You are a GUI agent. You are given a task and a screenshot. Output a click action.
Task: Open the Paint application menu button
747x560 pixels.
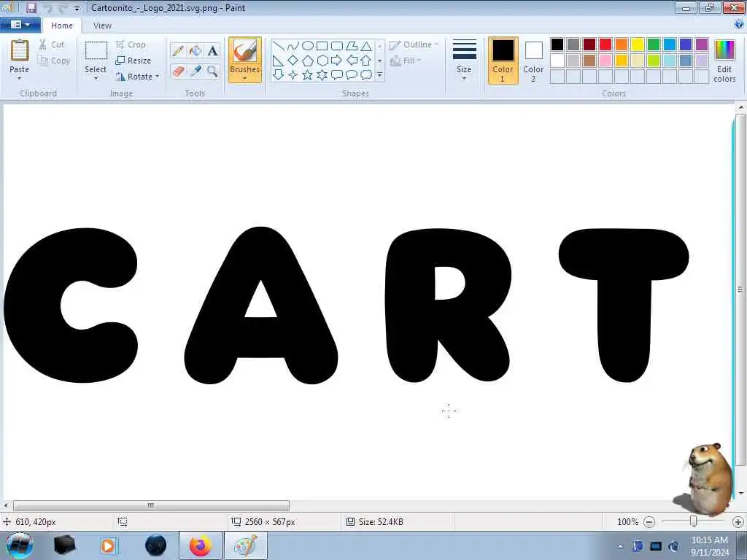20,25
